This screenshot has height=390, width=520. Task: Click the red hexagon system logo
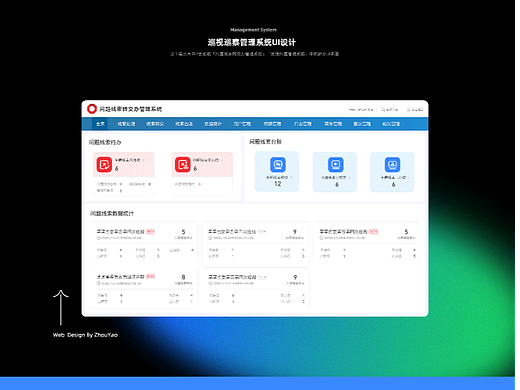92,109
